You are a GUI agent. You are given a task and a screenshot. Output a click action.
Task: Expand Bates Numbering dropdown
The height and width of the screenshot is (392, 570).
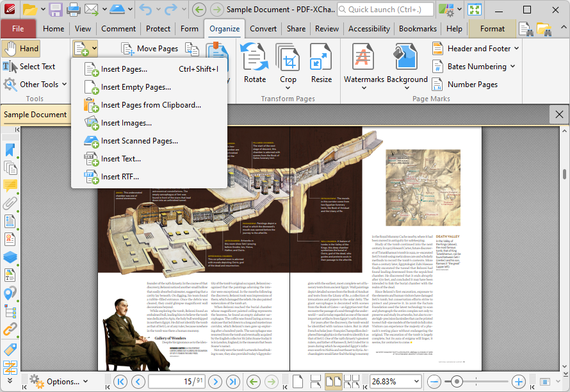[512, 66]
